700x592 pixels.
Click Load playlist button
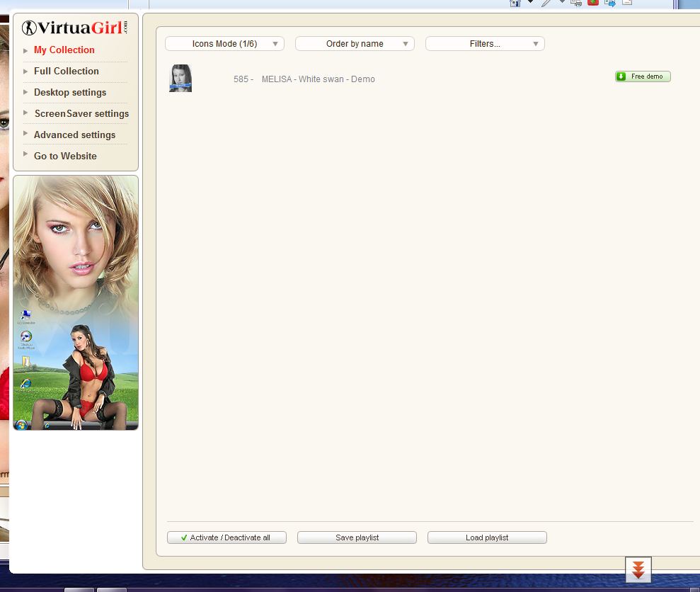pos(487,537)
